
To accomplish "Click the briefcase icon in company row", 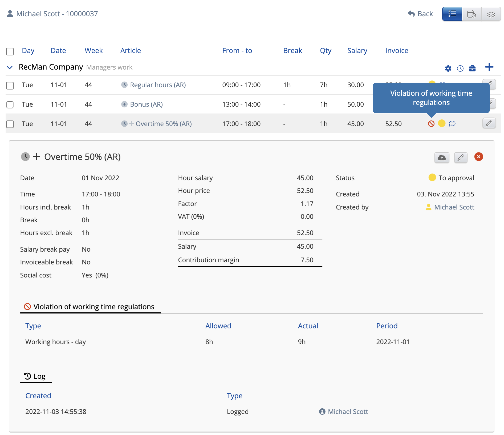I will point(472,69).
